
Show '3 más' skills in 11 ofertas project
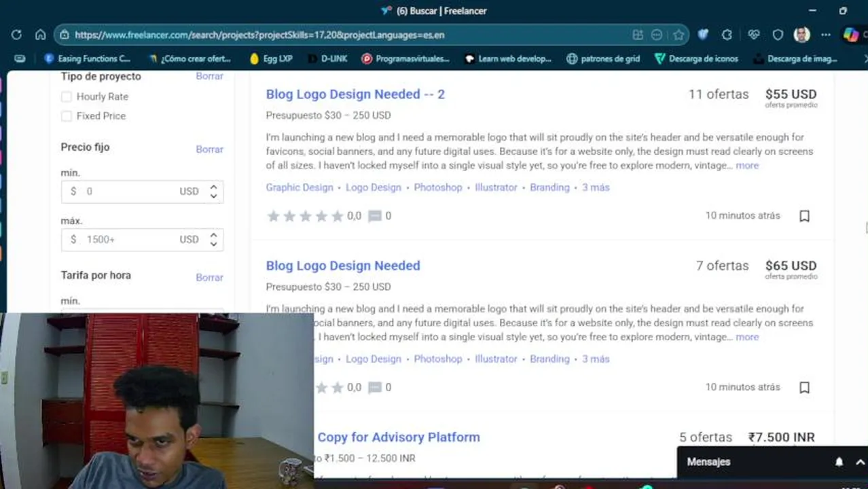pos(596,187)
